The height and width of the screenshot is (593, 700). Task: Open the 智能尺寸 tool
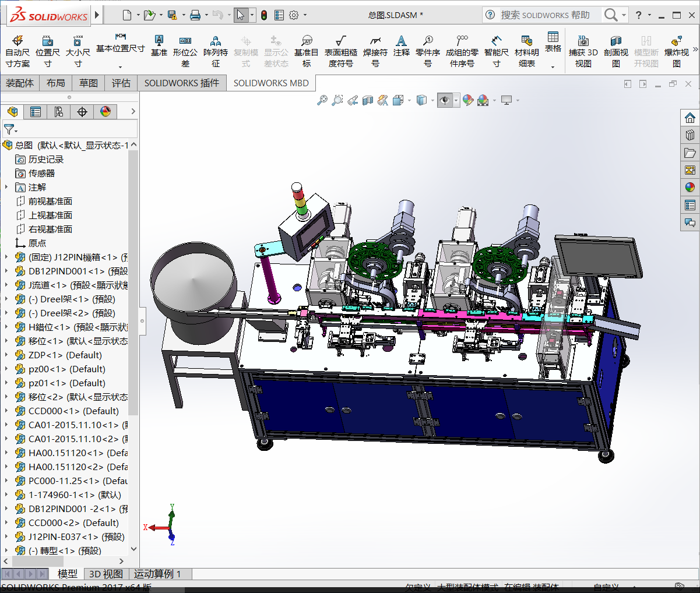click(497, 51)
